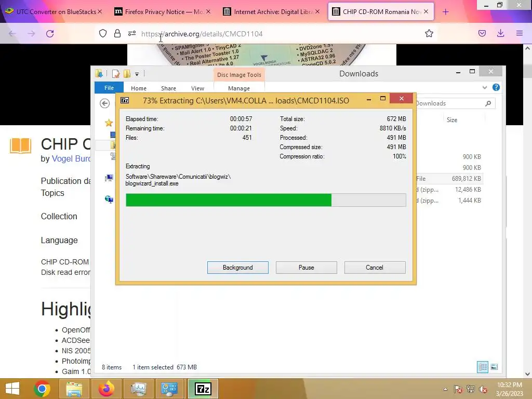532x399 pixels.
Task: Select the file row sized 689,812 KB
Action: pyautogui.click(x=448, y=179)
